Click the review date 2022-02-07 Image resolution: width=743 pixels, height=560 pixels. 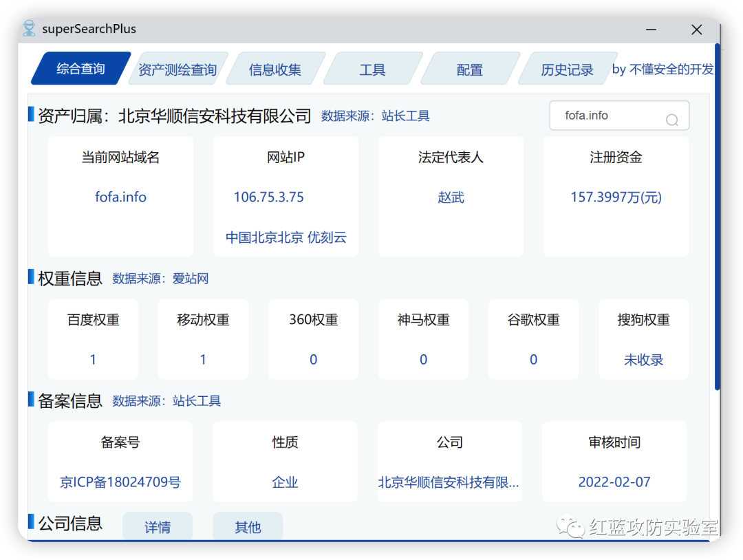pyautogui.click(x=614, y=482)
